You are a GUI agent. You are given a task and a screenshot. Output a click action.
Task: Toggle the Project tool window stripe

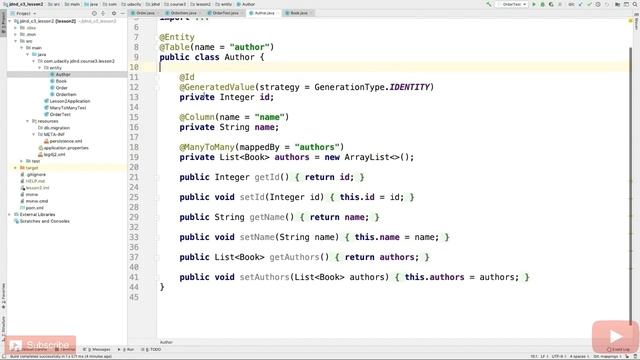(3, 23)
